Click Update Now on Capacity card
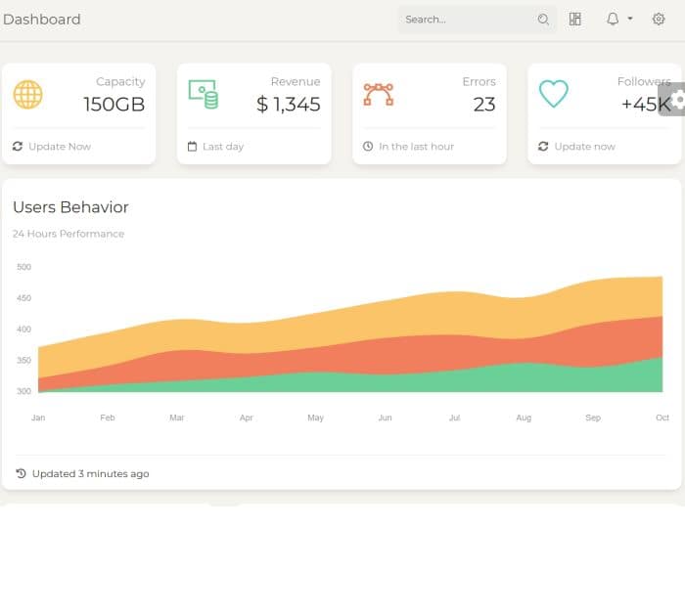 [60, 147]
